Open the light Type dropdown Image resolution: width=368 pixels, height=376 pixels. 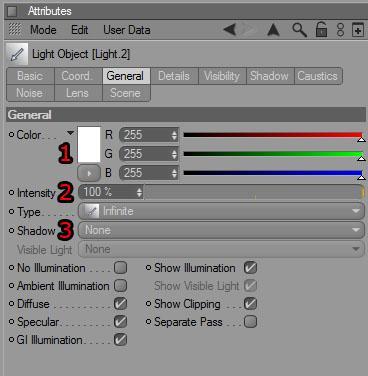click(x=221, y=211)
